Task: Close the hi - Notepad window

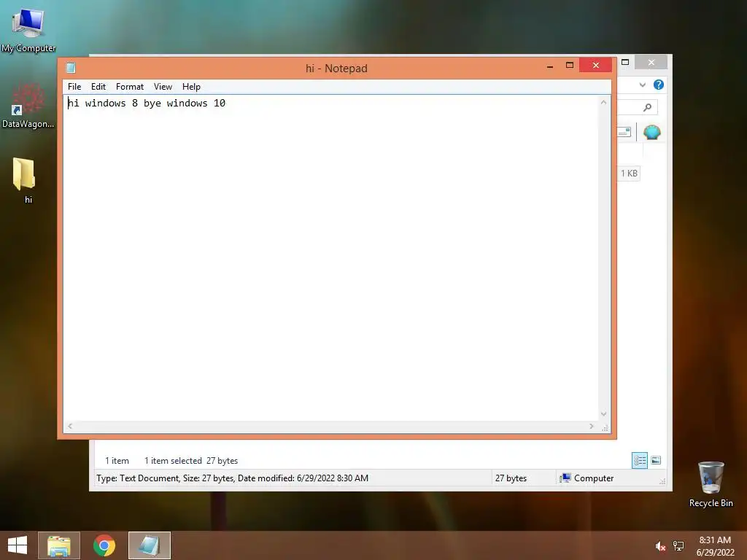Action: point(595,65)
